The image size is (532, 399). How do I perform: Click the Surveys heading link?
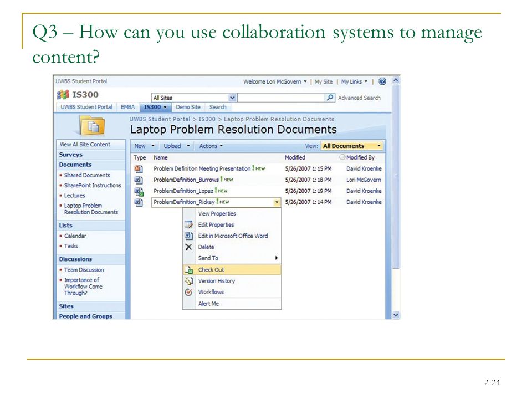click(70, 155)
